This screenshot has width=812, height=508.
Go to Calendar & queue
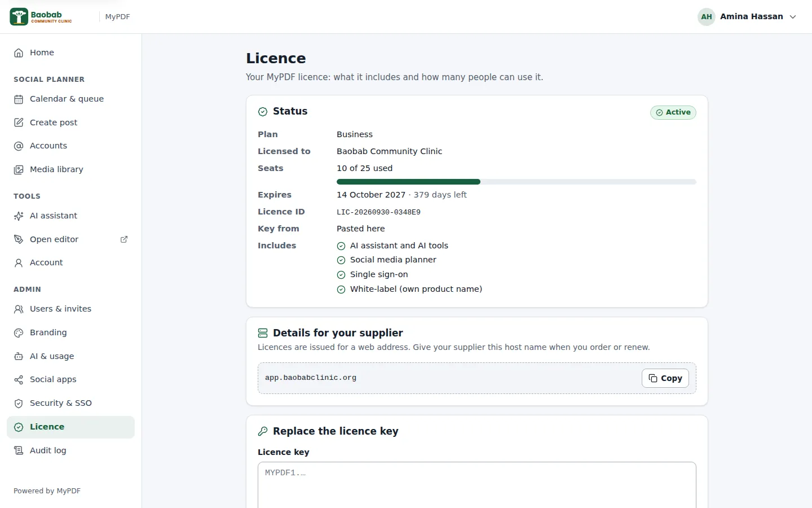[70, 99]
